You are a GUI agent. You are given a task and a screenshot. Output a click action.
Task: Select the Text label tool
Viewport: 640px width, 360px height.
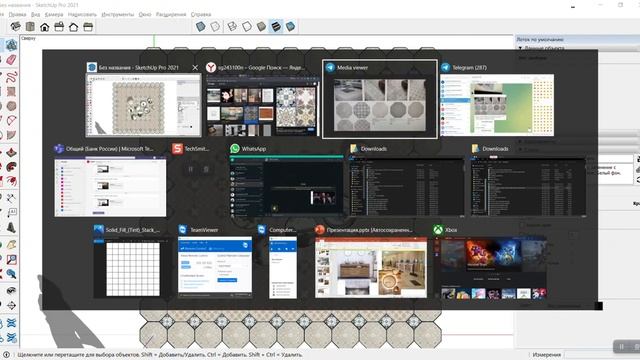pyautogui.click(x=11, y=213)
